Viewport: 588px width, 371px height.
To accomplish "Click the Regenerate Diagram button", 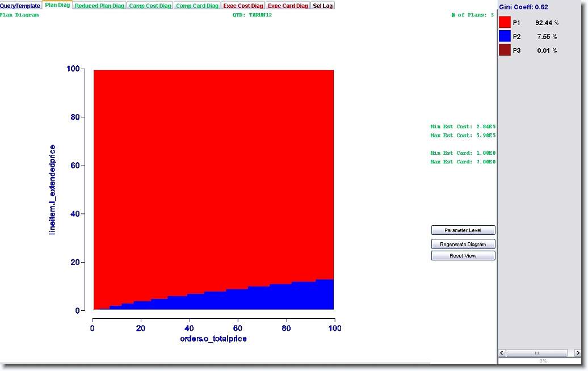I will coord(463,244).
